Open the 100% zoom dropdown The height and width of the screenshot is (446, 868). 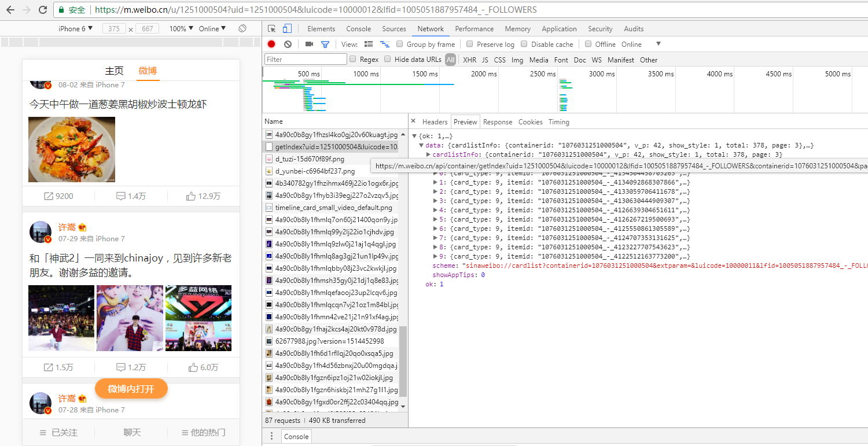(x=181, y=28)
